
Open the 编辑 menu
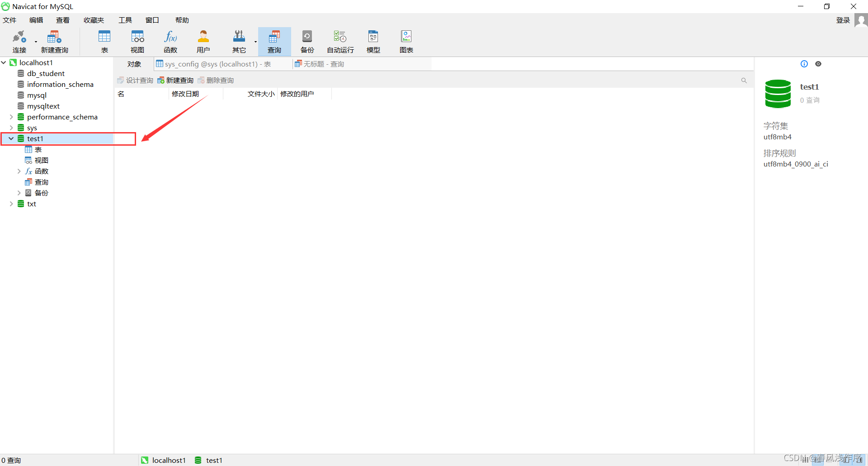pyautogui.click(x=36, y=20)
